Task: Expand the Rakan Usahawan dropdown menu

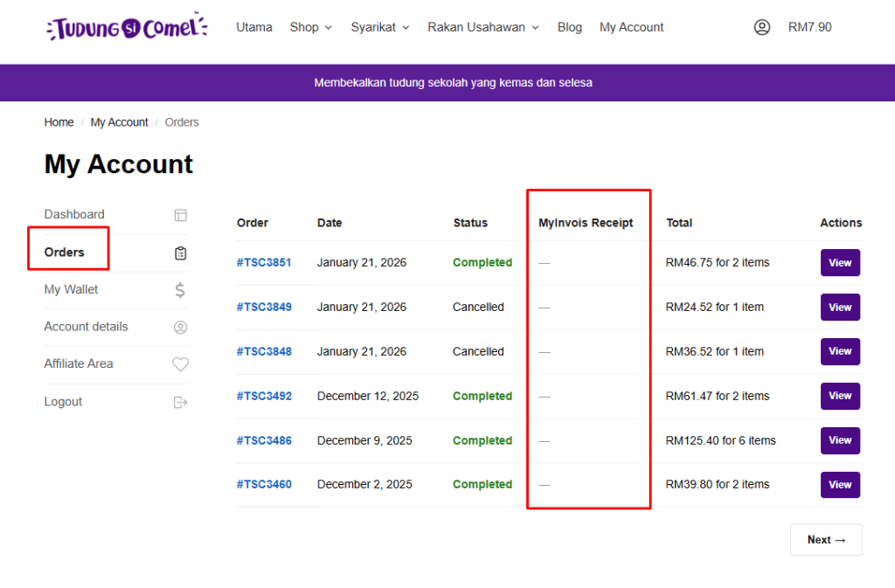Action: (x=483, y=27)
